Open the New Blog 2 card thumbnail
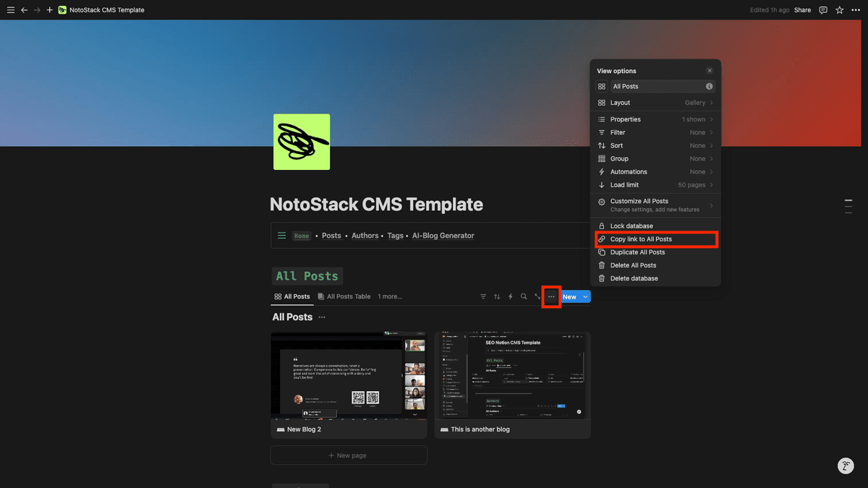The height and width of the screenshot is (488, 868). tap(349, 376)
